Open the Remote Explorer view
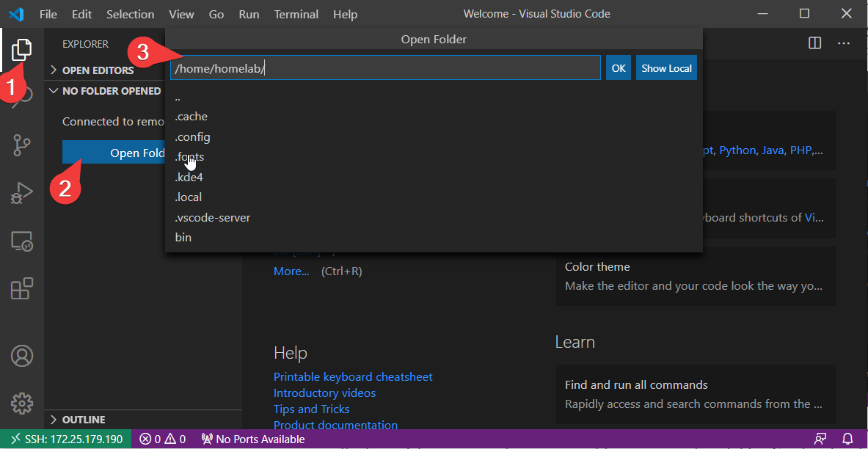868x449 pixels. 21,241
